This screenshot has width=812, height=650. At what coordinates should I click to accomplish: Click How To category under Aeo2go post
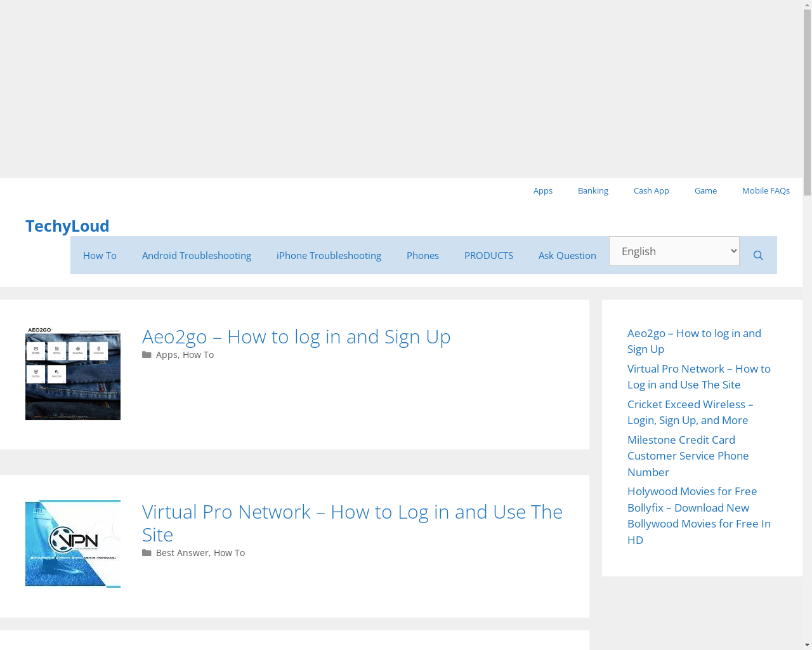point(198,355)
